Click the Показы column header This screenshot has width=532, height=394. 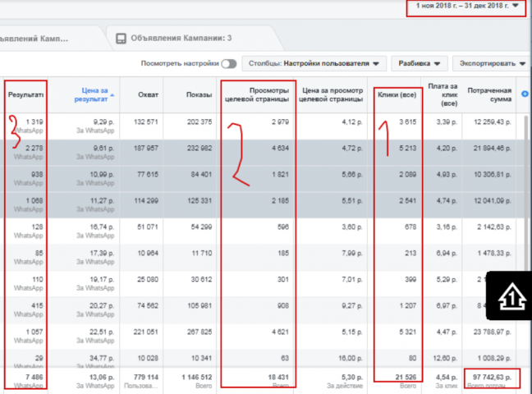pyautogui.click(x=199, y=94)
